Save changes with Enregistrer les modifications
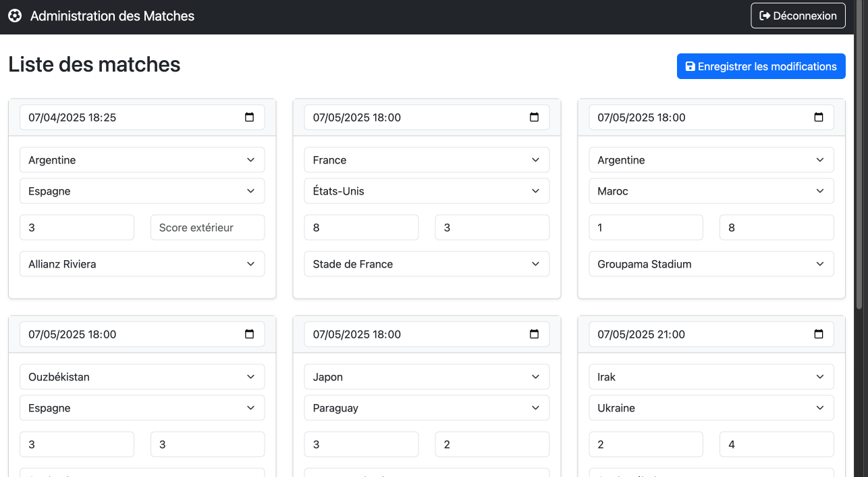 (761, 66)
